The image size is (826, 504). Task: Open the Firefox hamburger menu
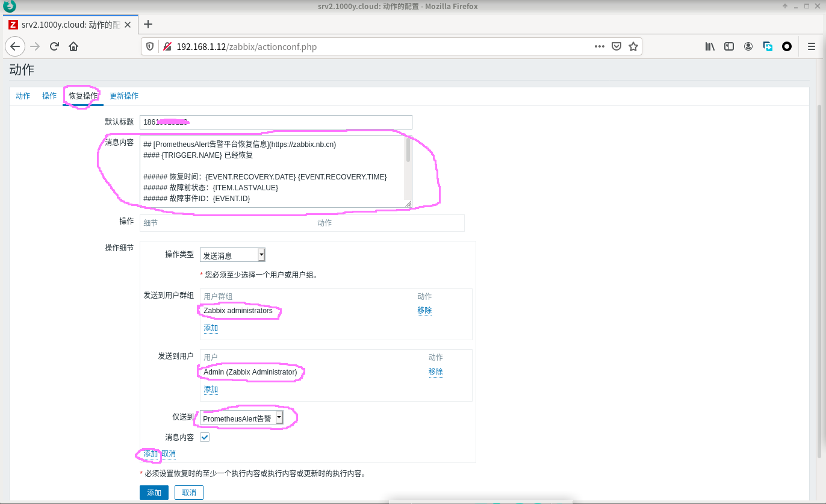[x=811, y=46]
